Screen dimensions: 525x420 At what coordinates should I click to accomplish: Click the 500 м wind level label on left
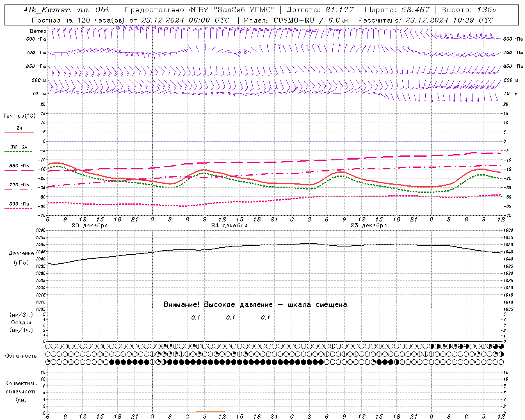tap(37, 80)
